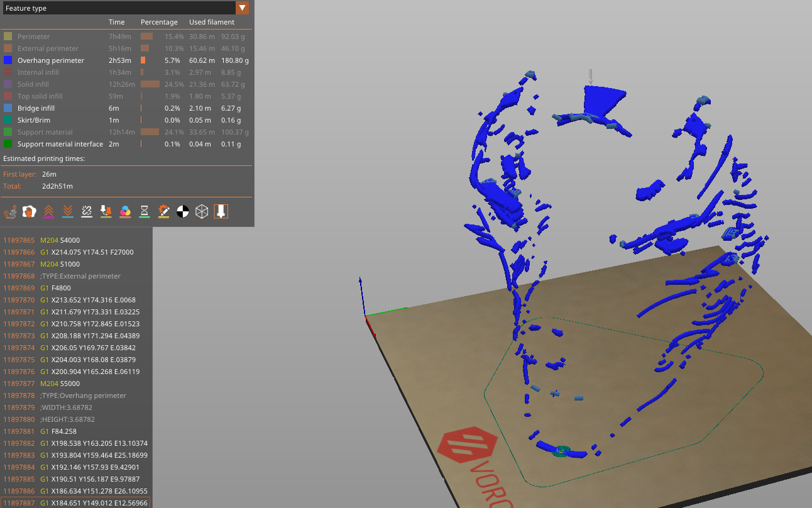Show wipe moves in the preview
812x508 pixels.
coord(30,211)
